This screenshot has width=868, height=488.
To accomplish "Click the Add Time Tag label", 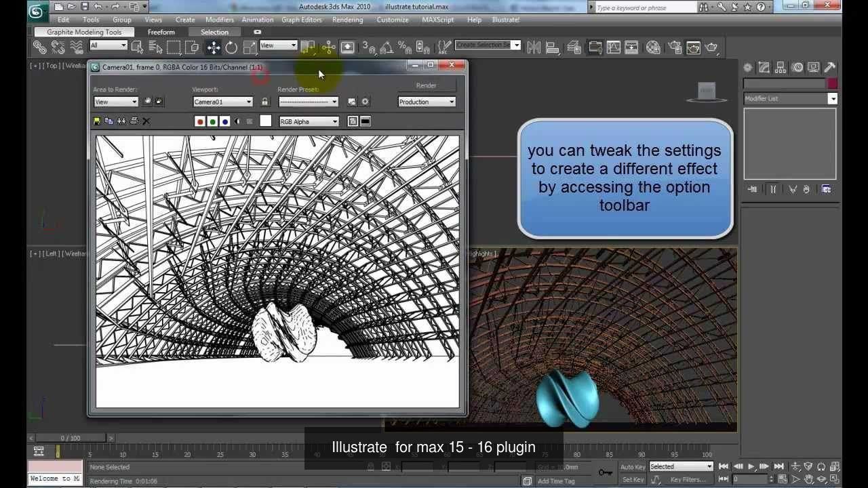I will point(556,481).
